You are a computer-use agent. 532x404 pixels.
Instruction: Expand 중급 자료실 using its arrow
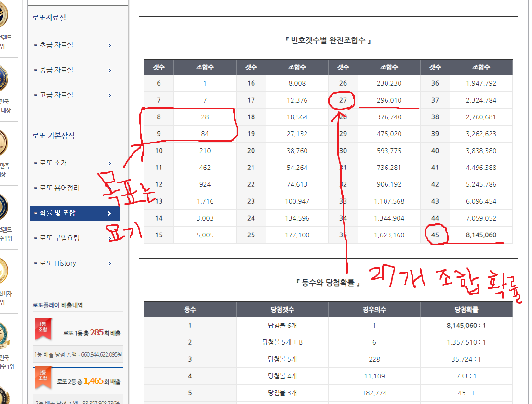tap(110, 70)
